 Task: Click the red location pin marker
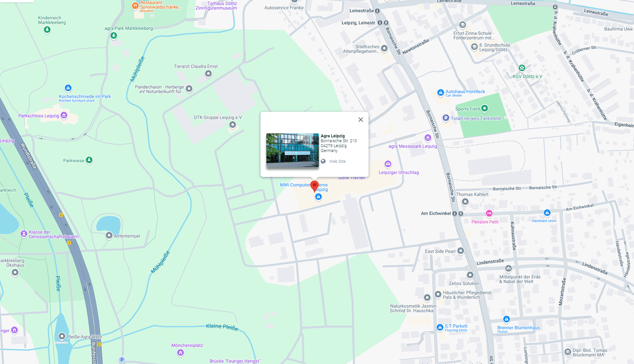(x=315, y=185)
